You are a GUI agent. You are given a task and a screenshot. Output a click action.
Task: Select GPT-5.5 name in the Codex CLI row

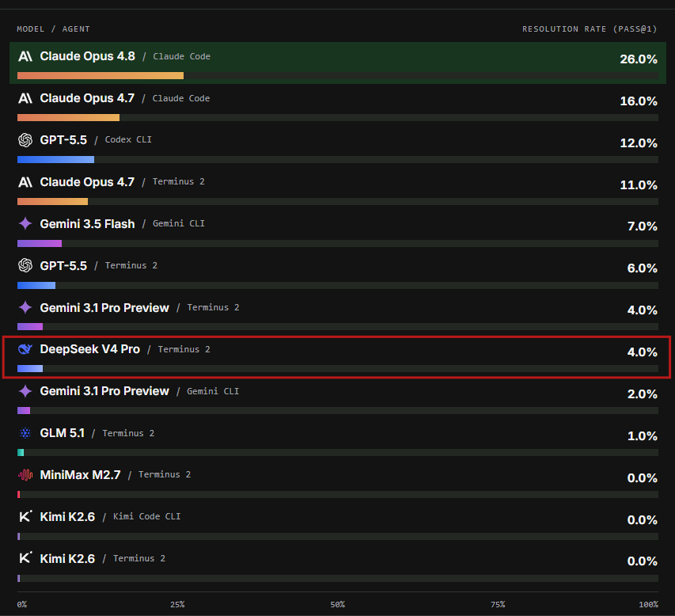63,140
